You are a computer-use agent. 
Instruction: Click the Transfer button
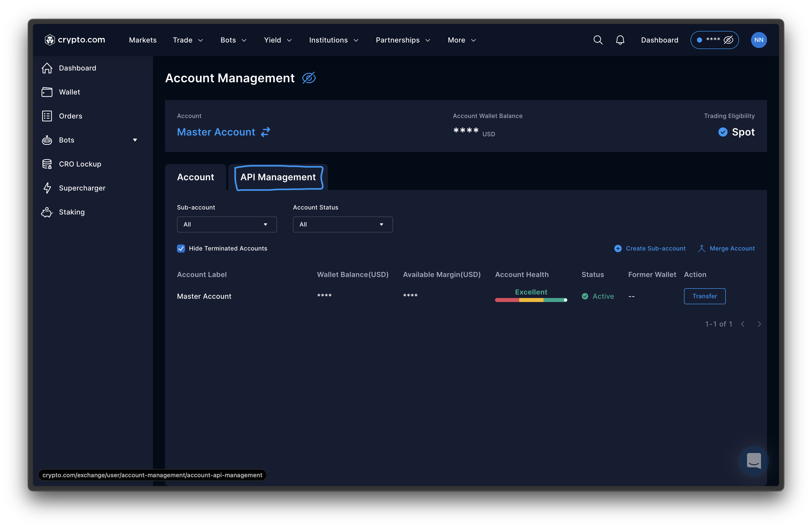pyautogui.click(x=704, y=296)
